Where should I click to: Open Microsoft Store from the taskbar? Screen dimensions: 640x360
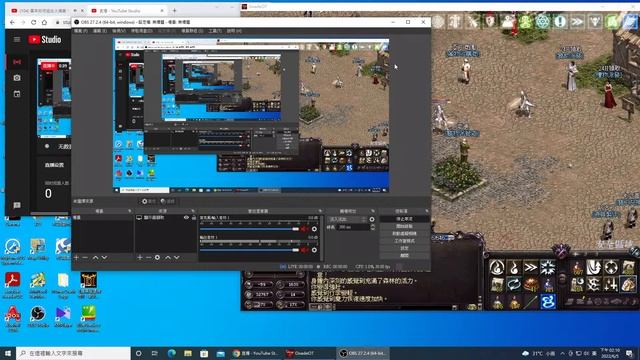tap(204, 353)
